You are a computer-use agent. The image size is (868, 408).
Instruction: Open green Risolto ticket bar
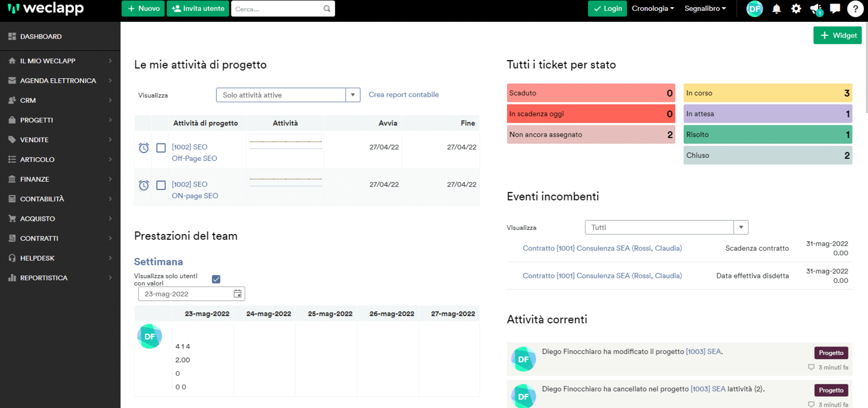pyautogui.click(x=768, y=134)
